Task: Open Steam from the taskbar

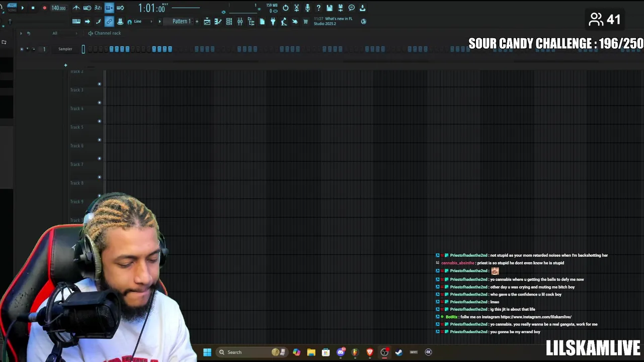Action: [399, 352]
